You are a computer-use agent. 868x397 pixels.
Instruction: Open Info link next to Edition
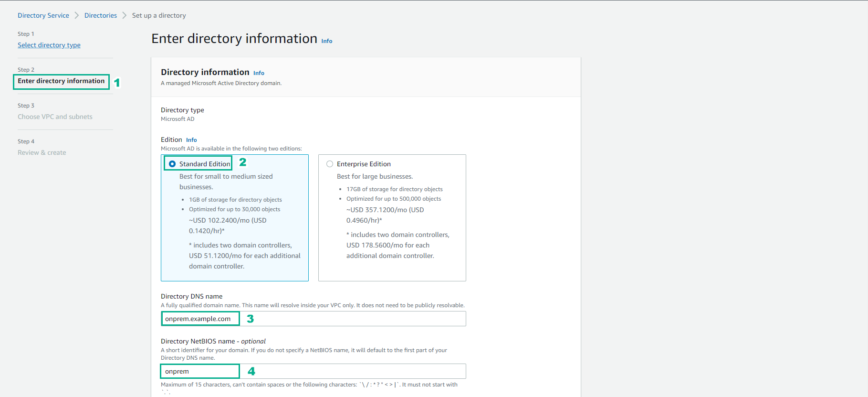pyautogui.click(x=191, y=140)
